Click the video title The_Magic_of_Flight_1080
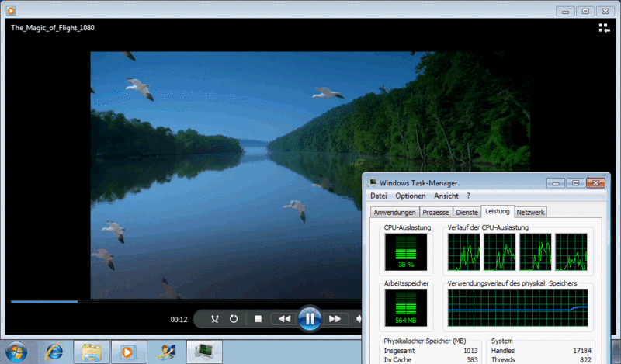Viewport: 621px width, 364px height. [53, 28]
